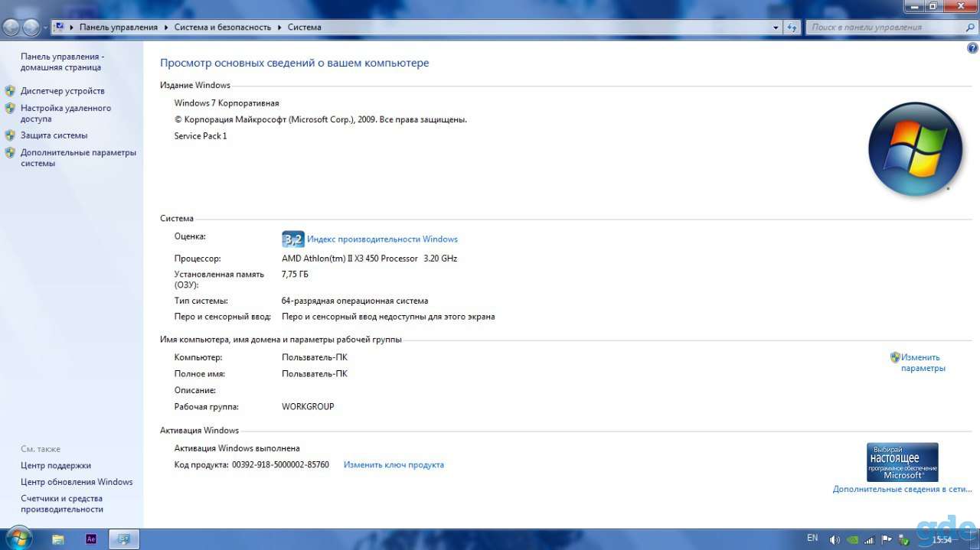The width and height of the screenshot is (980, 550).
Task: Expand the recent pages dropdown next to nav arrows
Action: pos(45,28)
